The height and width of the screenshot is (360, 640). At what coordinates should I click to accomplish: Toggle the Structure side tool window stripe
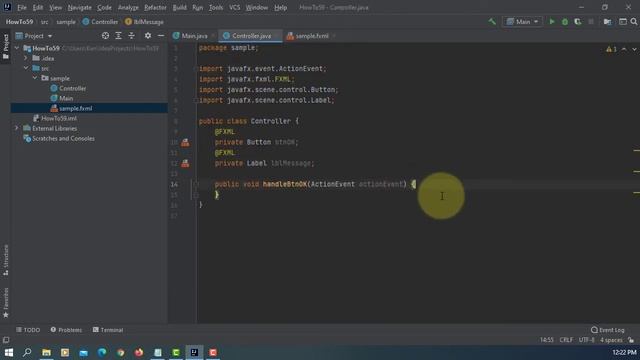6,260
